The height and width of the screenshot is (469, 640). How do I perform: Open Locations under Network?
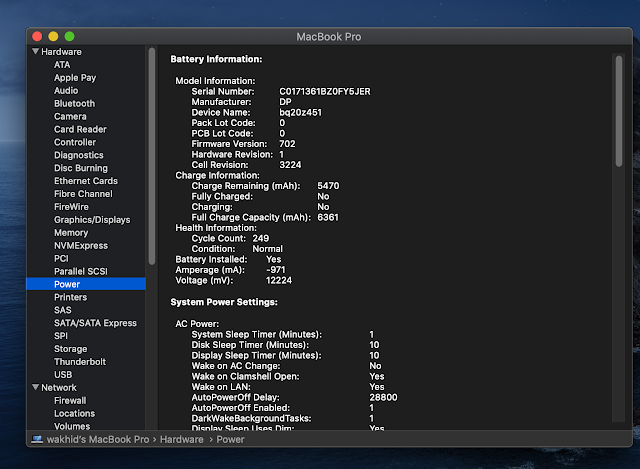(x=75, y=413)
